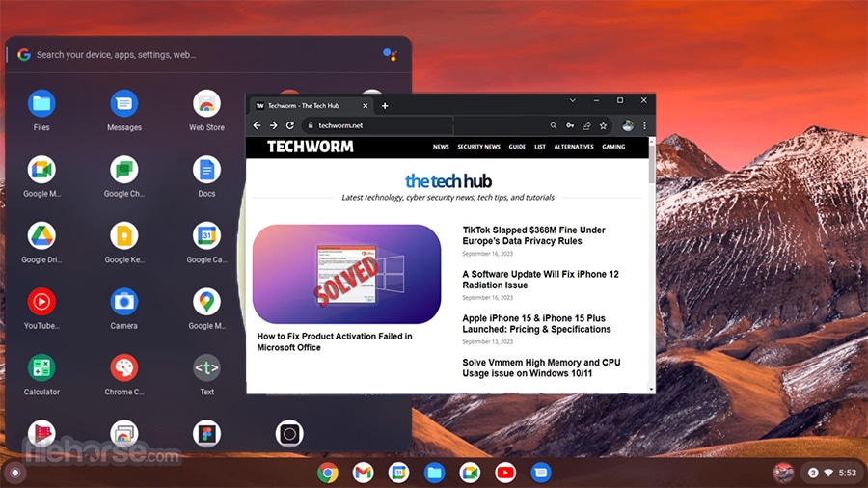Open a new Chrome tab
The height and width of the screenshot is (488, 868).
tap(385, 106)
